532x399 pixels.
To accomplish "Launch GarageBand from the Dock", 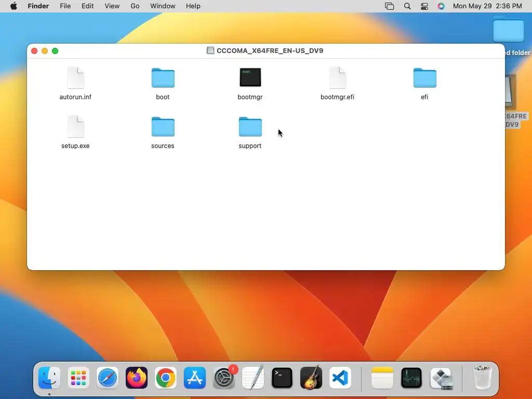I will 311,378.
